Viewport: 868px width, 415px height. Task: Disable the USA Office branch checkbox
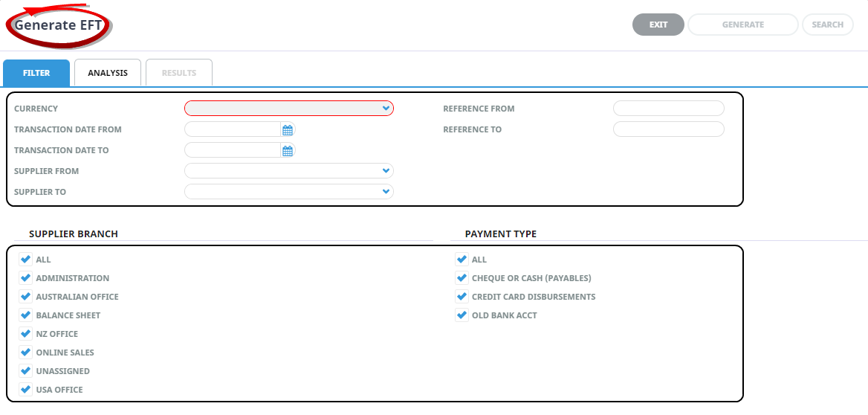pyautogui.click(x=26, y=390)
